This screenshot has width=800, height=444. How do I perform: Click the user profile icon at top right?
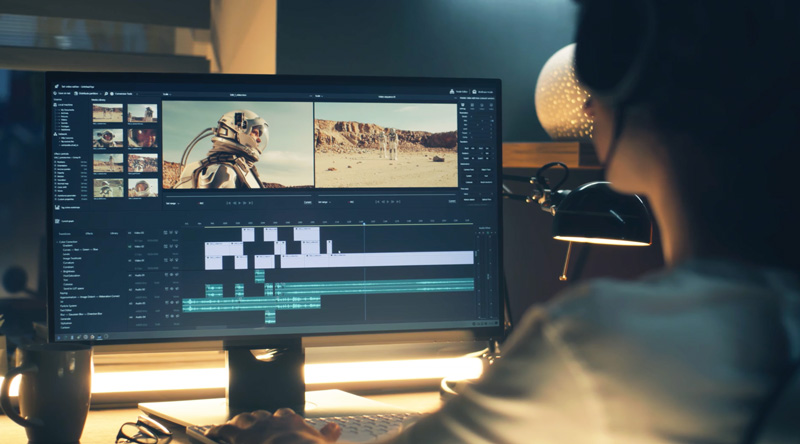tap(472, 92)
